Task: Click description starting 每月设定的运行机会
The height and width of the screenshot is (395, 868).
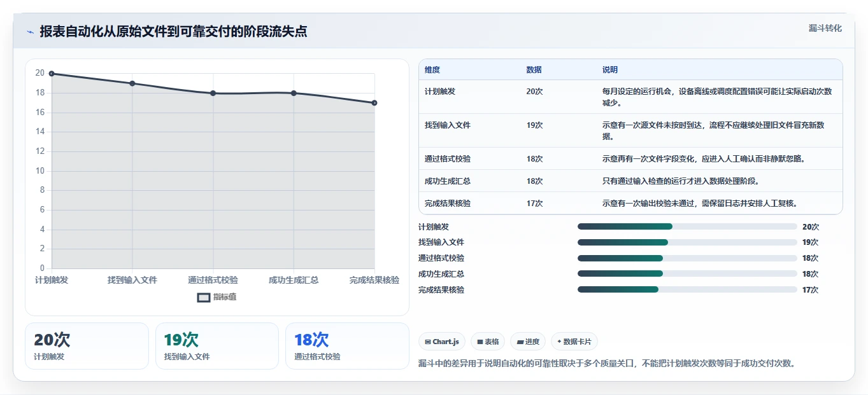Action: [717, 97]
